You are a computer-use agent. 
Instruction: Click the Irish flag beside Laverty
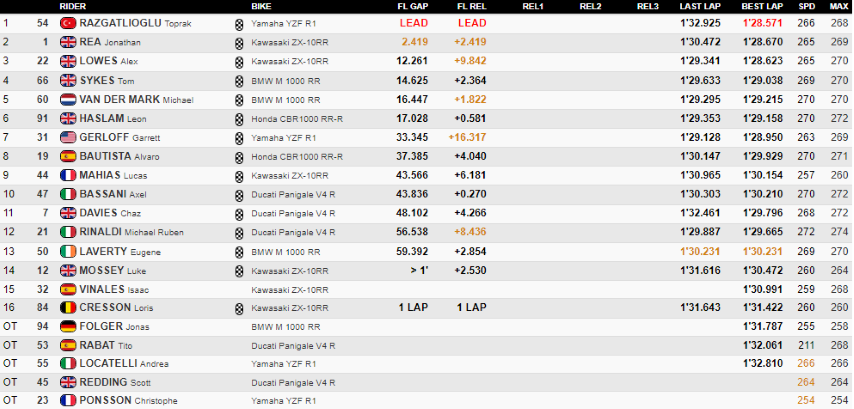click(x=68, y=251)
